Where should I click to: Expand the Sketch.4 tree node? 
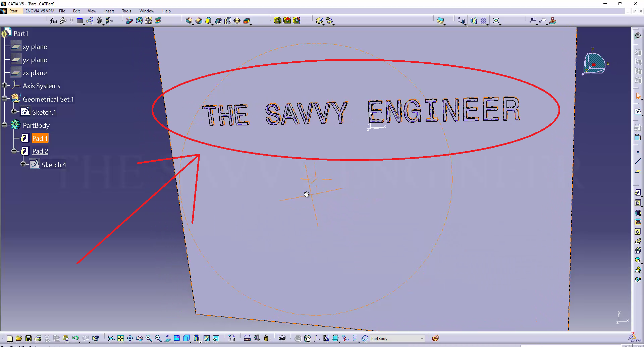(x=23, y=164)
